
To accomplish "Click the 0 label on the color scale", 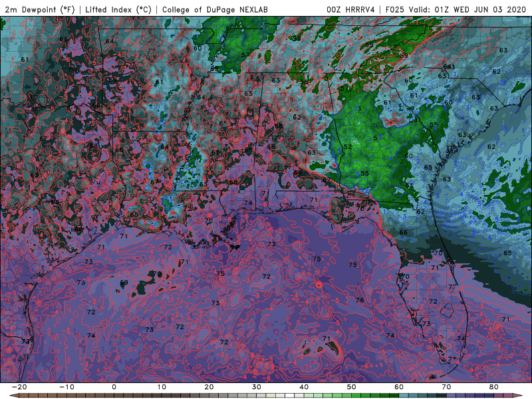I will (114, 387).
